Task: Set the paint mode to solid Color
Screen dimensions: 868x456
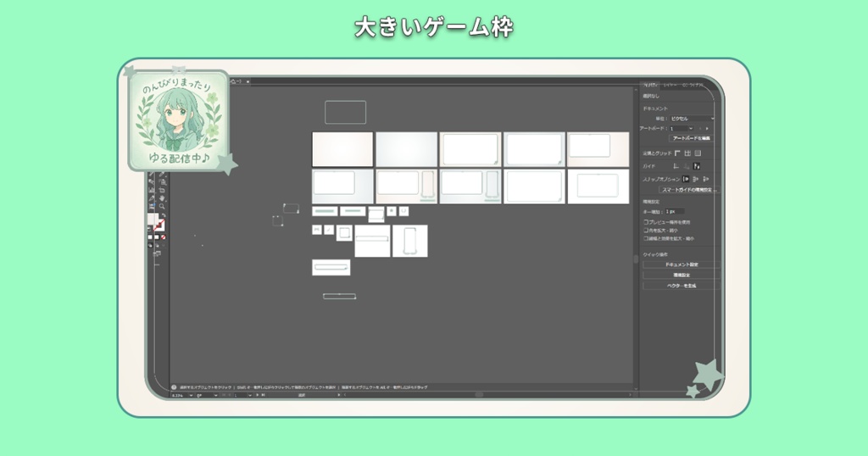Action: (150, 237)
